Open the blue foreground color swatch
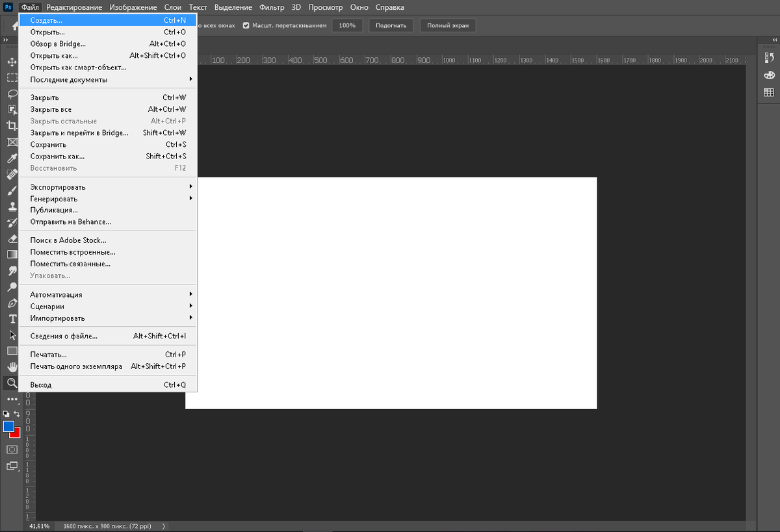Viewport: 780px width, 532px height. click(8, 426)
